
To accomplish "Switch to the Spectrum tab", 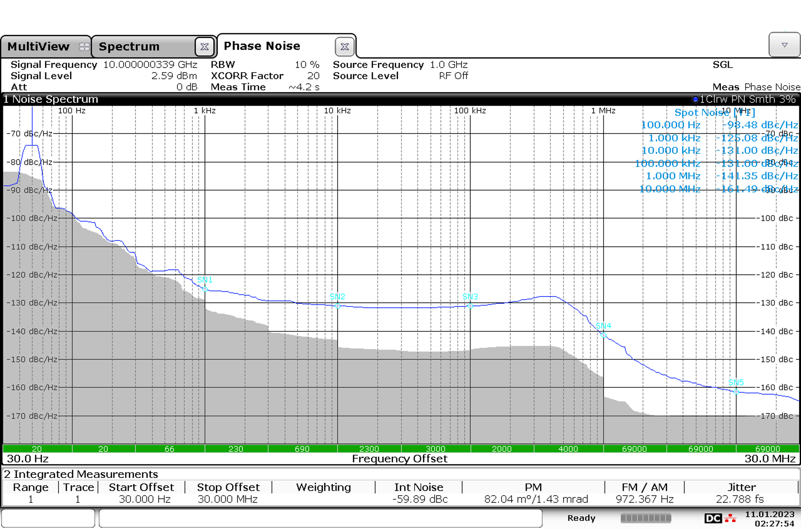I will click(129, 47).
